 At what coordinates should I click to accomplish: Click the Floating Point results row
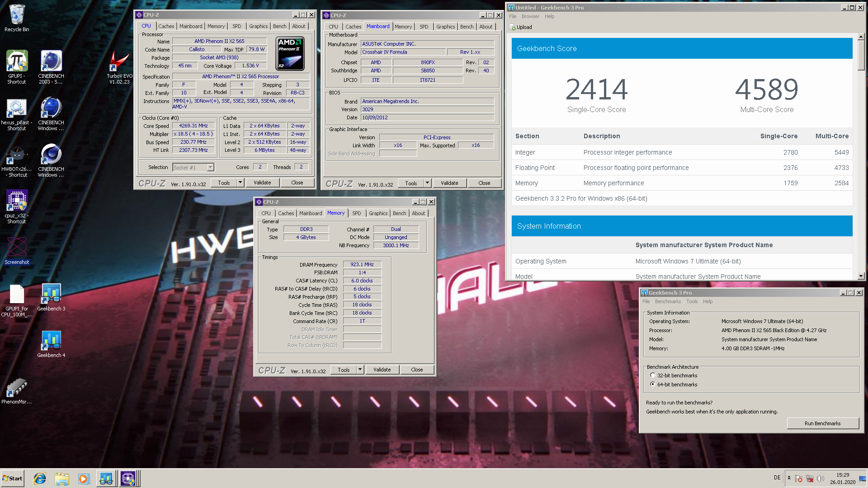[682, 168]
